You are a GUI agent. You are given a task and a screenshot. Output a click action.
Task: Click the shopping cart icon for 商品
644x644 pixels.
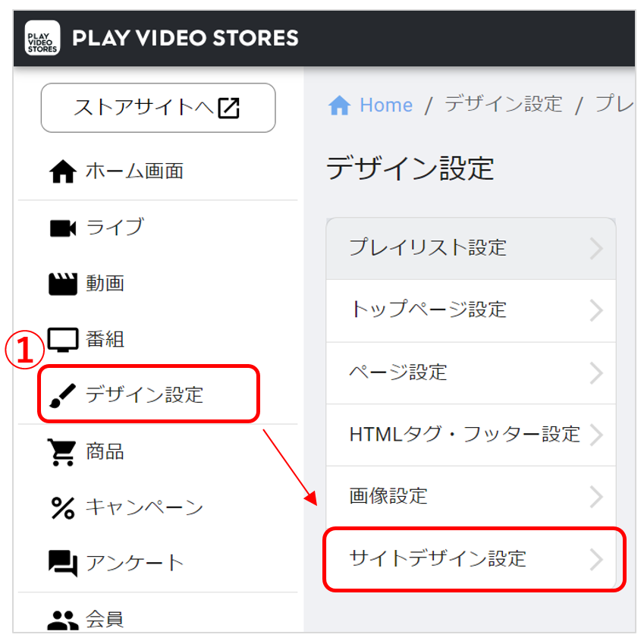tap(62, 452)
